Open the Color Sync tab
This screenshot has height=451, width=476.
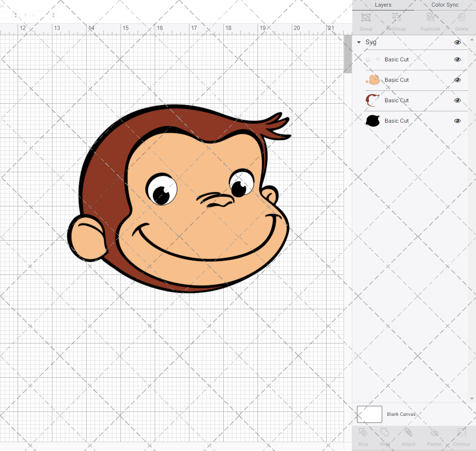pos(445,5)
